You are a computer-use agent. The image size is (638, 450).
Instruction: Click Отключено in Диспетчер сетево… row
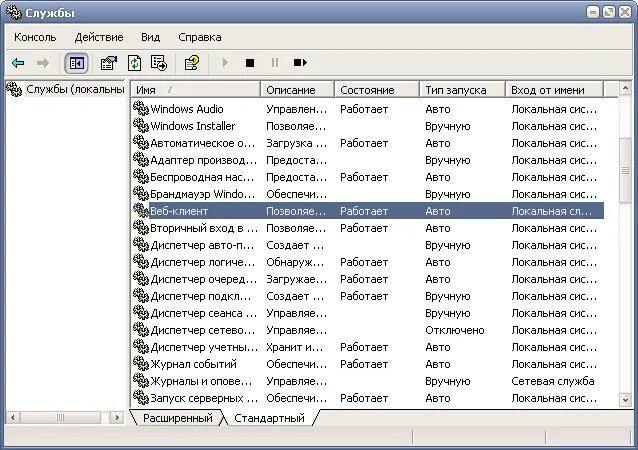(x=454, y=330)
